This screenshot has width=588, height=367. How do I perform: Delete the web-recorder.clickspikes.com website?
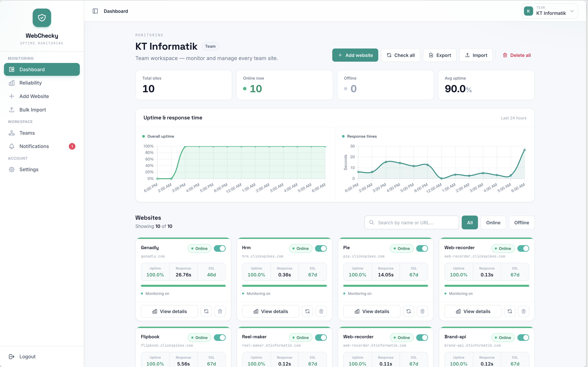pos(524,311)
